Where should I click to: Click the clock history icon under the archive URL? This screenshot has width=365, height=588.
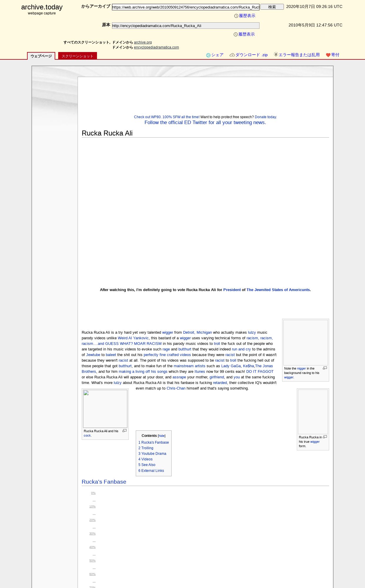[236, 16]
